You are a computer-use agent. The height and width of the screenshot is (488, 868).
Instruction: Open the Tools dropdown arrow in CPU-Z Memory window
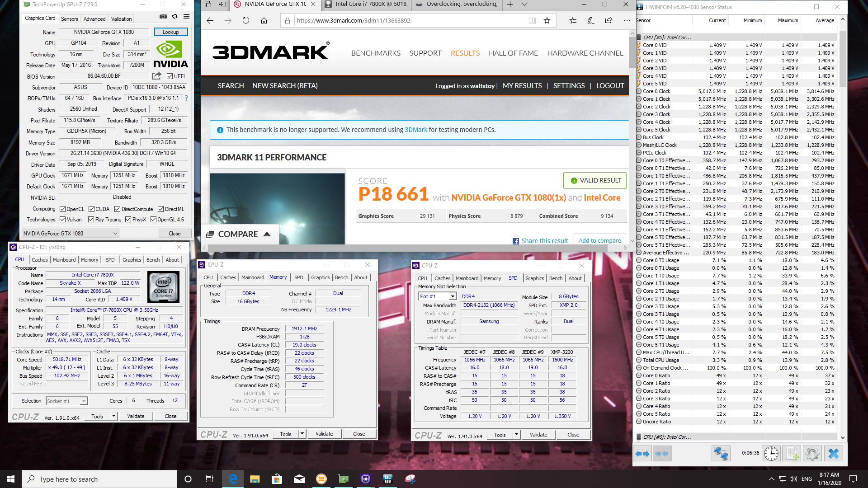[302, 434]
